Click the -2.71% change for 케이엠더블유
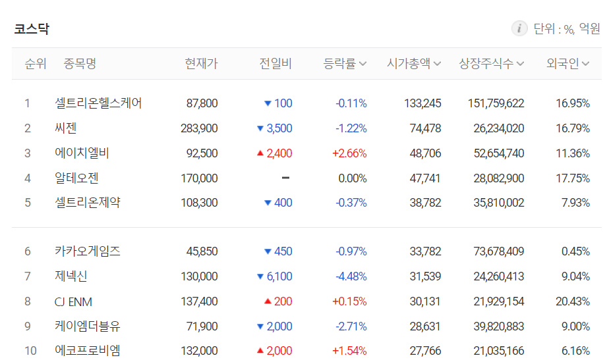The width and height of the screenshot is (603, 364). pyautogui.click(x=351, y=326)
